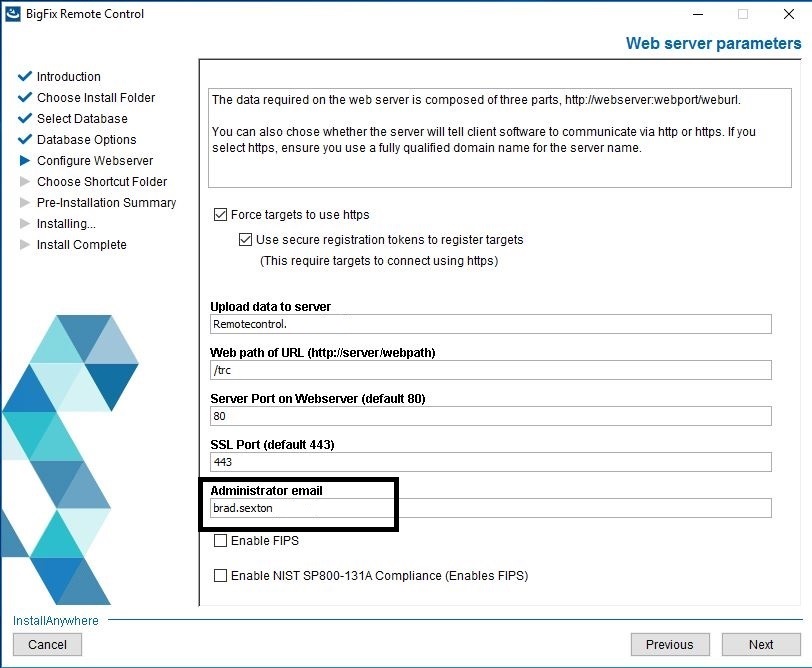The width and height of the screenshot is (812, 668).
Task: Click the Configure Webserver current-step arrow
Action: click(x=25, y=161)
